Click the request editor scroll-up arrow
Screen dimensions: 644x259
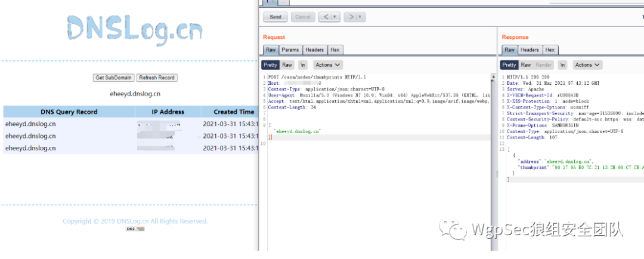493,76
